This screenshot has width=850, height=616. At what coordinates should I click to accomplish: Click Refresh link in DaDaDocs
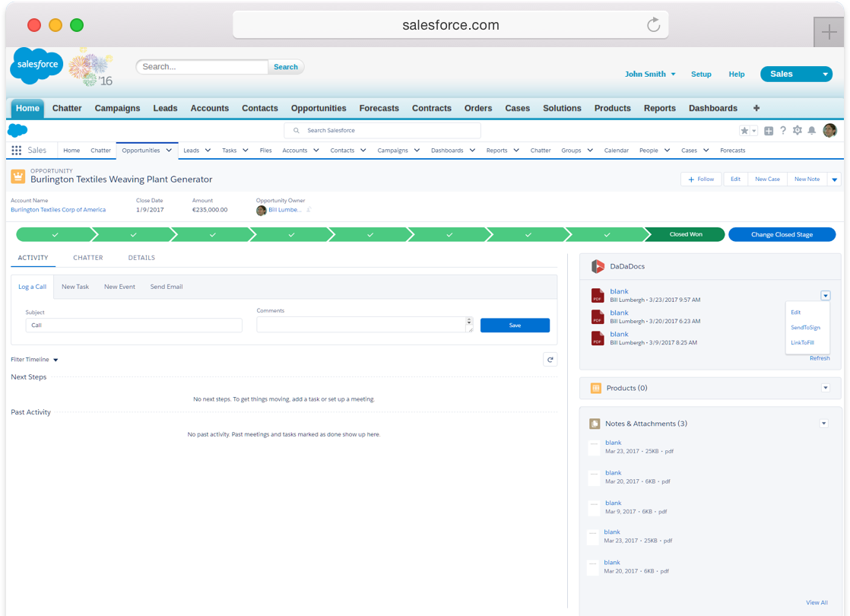(820, 358)
